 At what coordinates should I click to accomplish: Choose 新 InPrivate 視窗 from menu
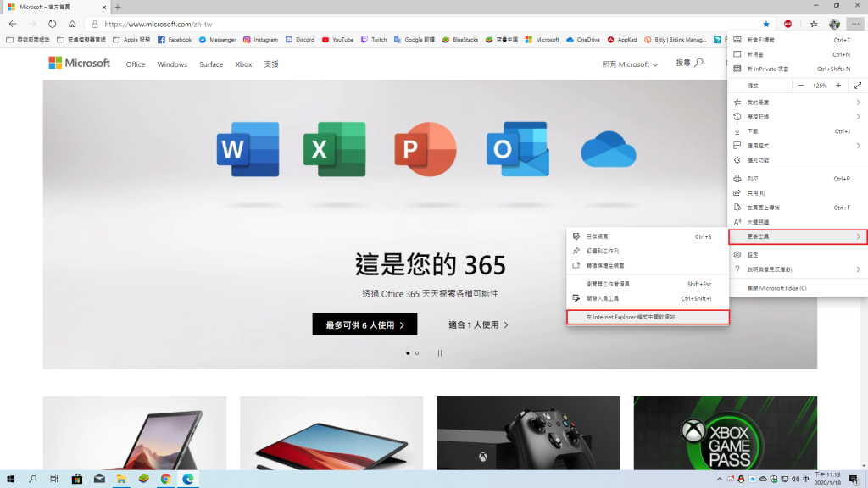[797, 69]
